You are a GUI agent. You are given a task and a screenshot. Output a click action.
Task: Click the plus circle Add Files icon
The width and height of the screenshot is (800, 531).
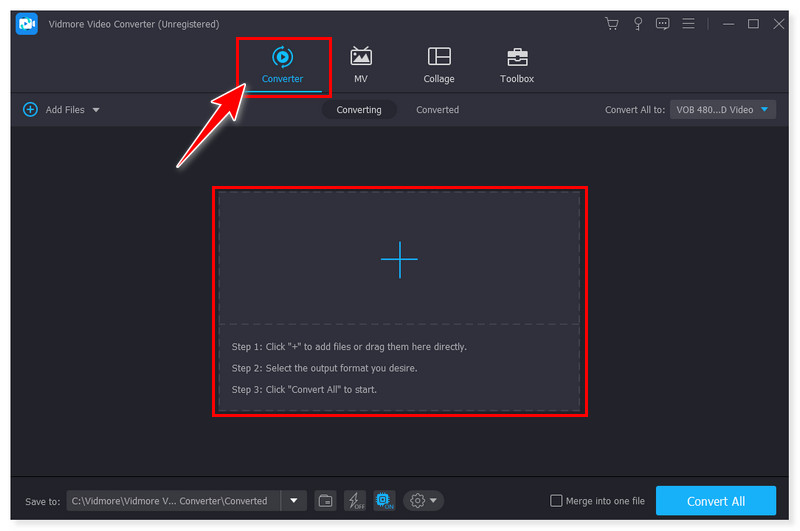point(30,110)
